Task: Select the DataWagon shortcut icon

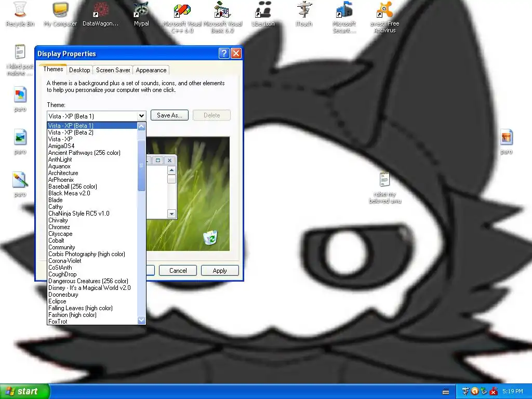Action: point(101,9)
